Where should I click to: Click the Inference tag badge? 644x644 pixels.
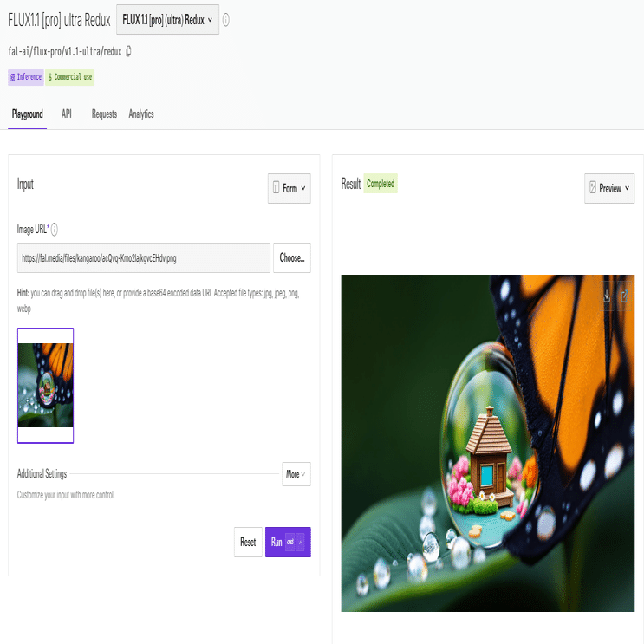[x=26, y=77]
